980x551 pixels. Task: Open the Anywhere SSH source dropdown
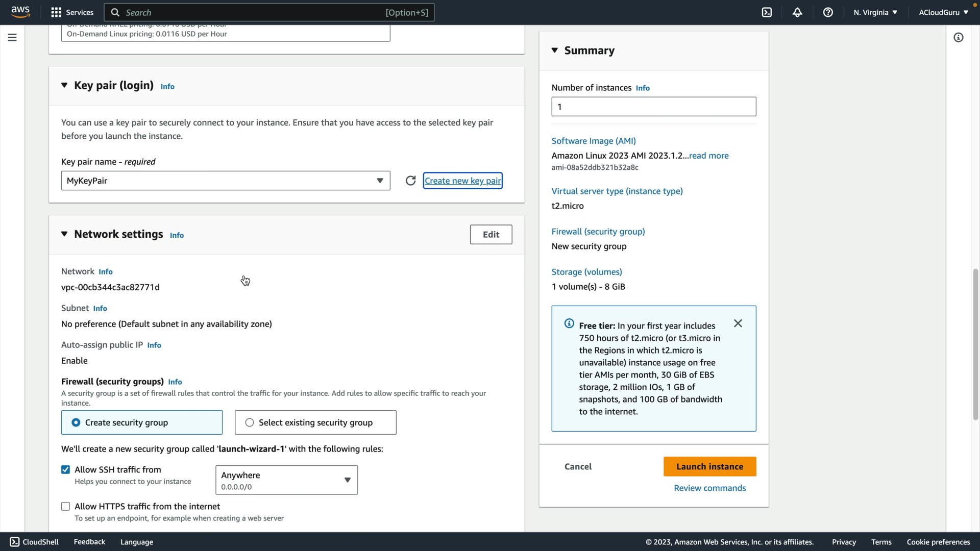click(x=286, y=480)
